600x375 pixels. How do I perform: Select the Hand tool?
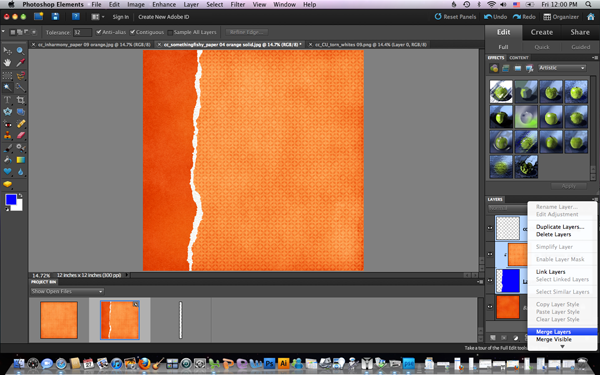(x=7, y=63)
